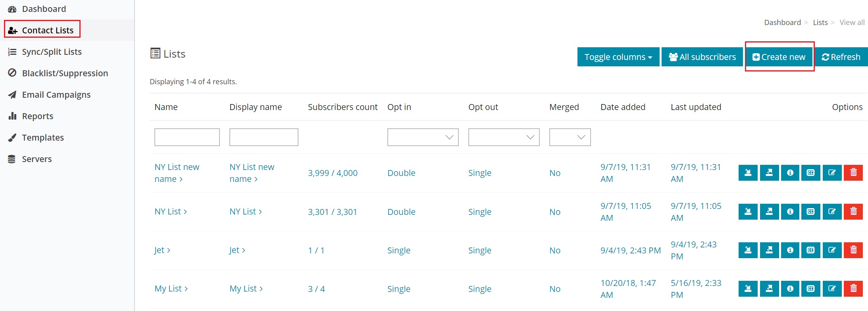Open the info overview icon for Jet list

tap(790, 250)
